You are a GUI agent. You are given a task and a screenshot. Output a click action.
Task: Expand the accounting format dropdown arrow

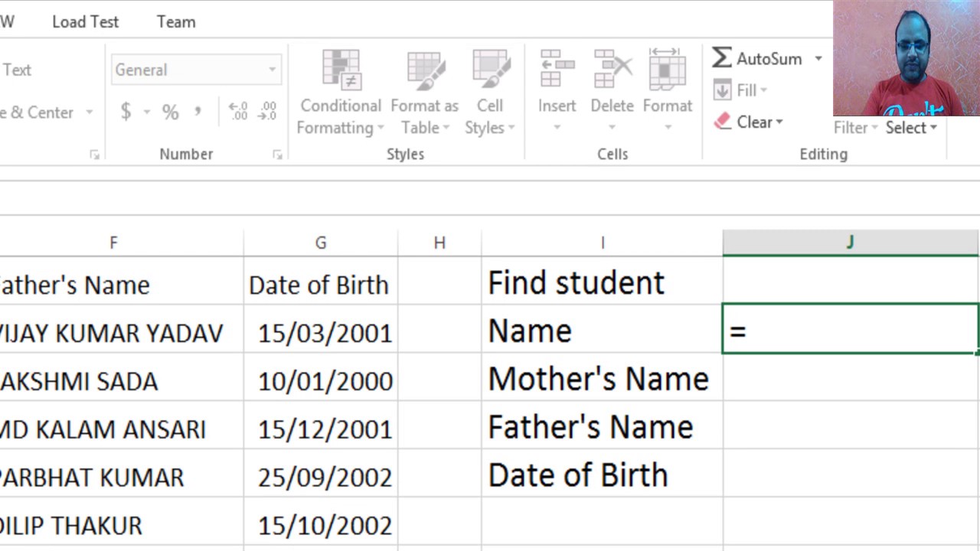(x=146, y=112)
